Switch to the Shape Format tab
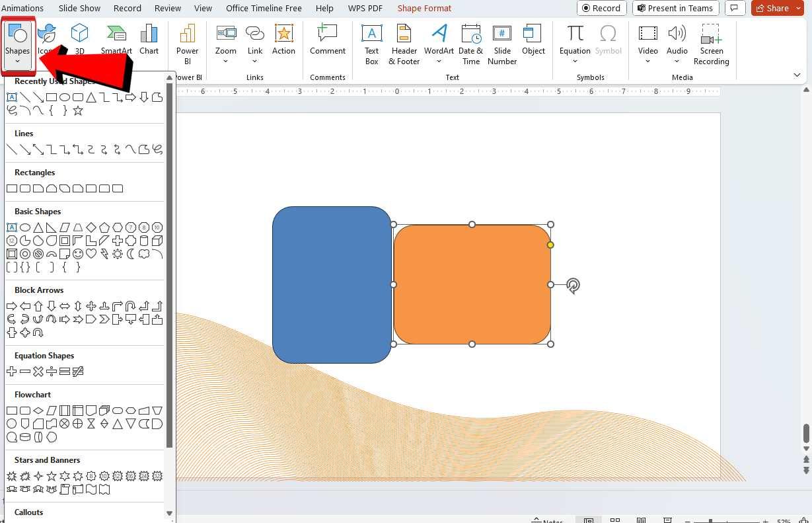 click(424, 8)
